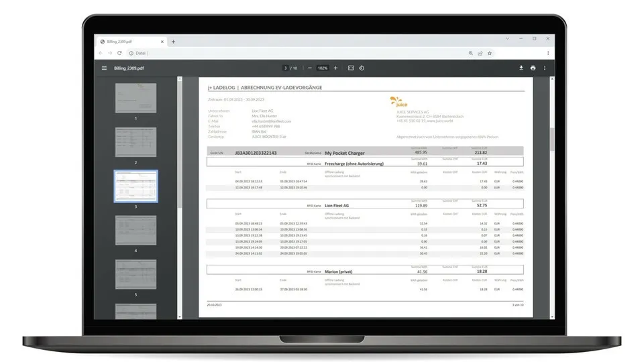This screenshot has height=362, width=644.
Task: Download the PDF with the download icon
Action: coord(521,68)
